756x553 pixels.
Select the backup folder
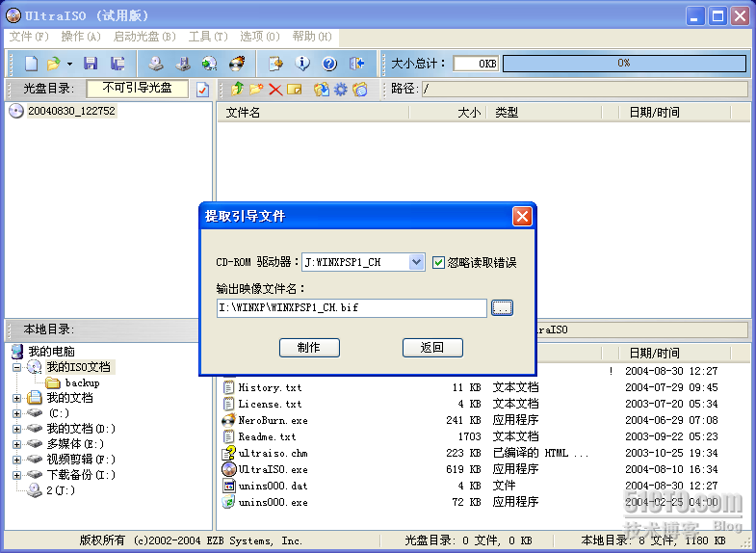[x=82, y=382]
